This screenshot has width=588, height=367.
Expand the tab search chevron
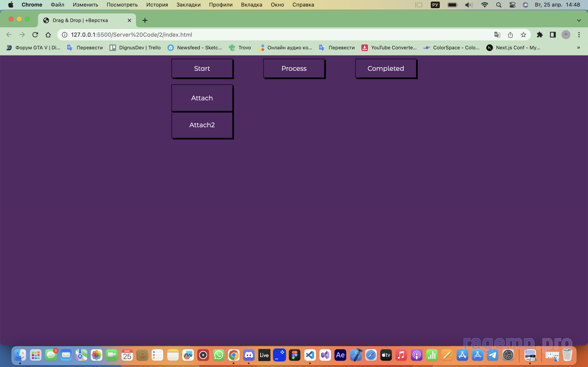tap(579, 20)
